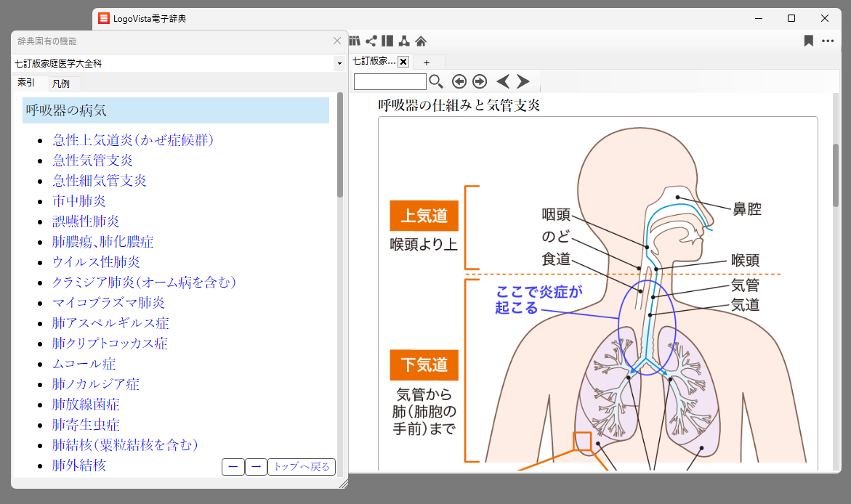Toggle the side panel layout icon

pos(387,41)
